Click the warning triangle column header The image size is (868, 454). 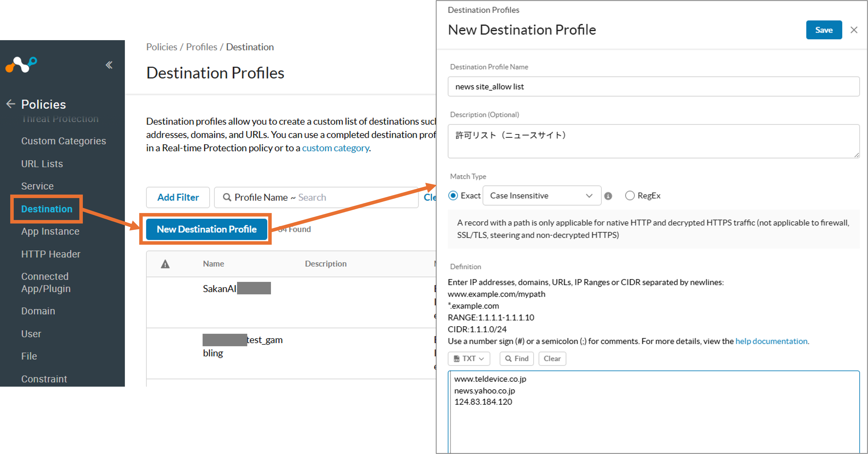tap(165, 264)
